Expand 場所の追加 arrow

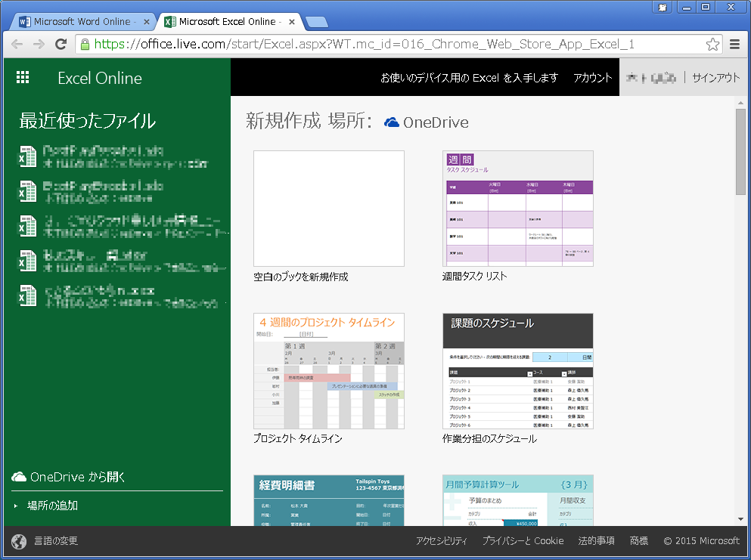click(x=16, y=506)
